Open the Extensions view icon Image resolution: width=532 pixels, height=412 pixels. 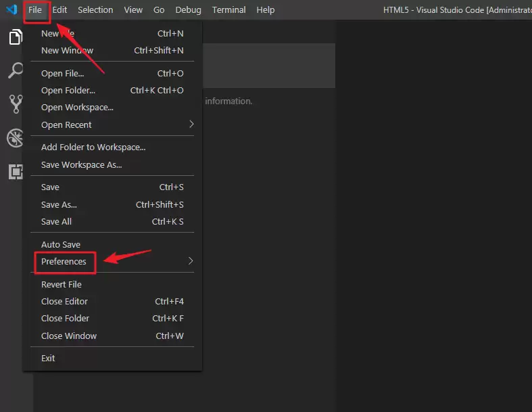point(15,172)
